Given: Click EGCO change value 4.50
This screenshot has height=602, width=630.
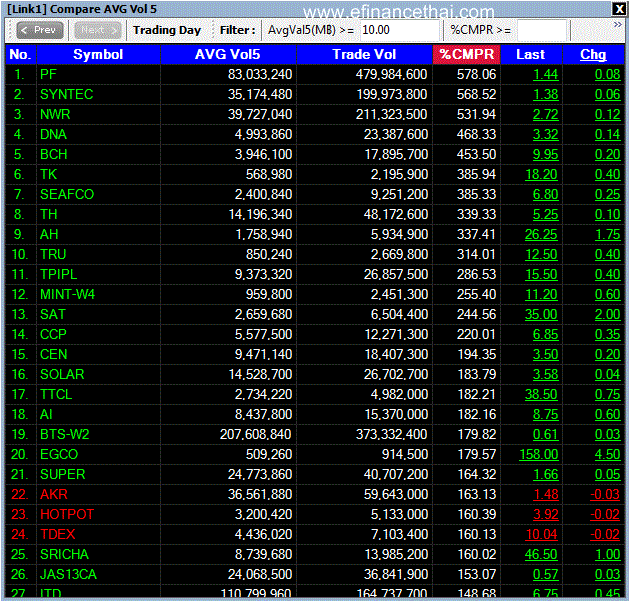Looking at the screenshot, I should 608,455.
